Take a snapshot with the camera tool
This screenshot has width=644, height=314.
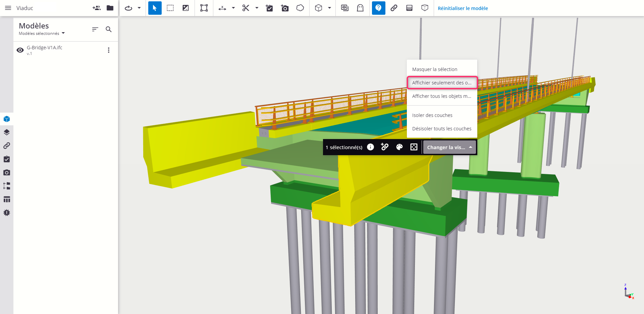pyautogui.click(x=285, y=8)
